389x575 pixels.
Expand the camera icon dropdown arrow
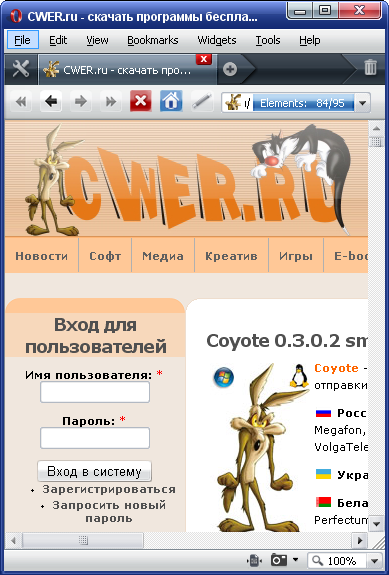[296, 560]
